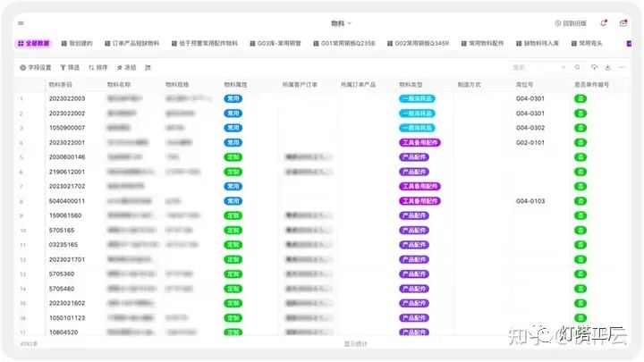Open the hamburger menu at top left
The image size is (644, 362).
point(21,23)
